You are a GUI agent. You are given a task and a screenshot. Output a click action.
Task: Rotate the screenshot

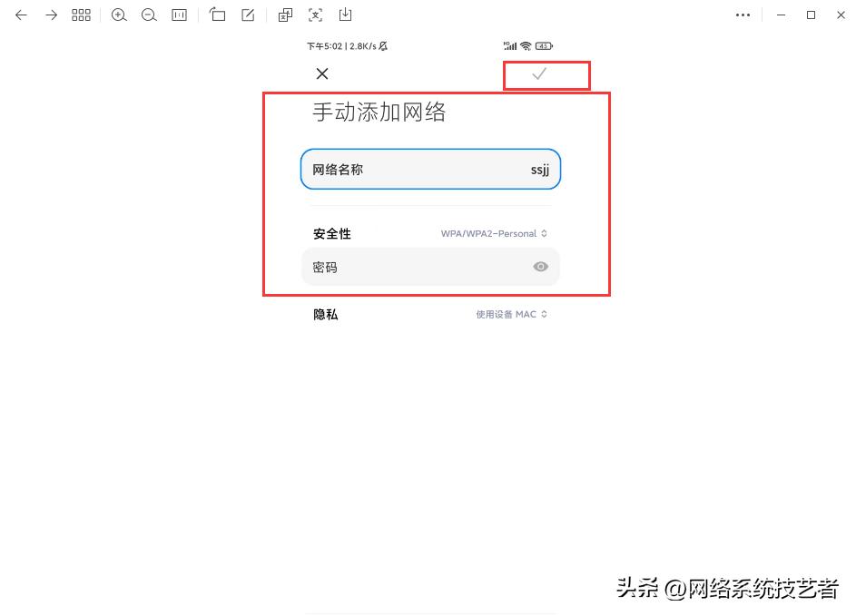pyautogui.click(x=217, y=15)
